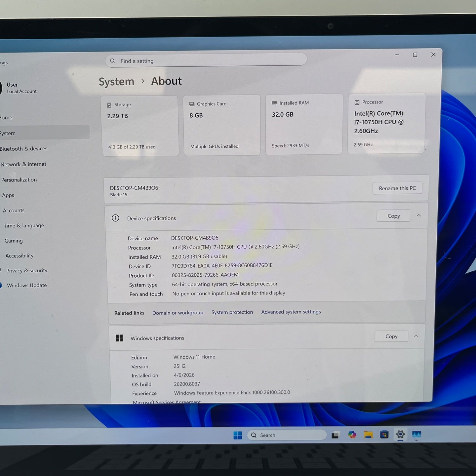This screenshot has width=476, height=476.
Task: Open the performance monitor taskbar app
Action: point(416,434)
